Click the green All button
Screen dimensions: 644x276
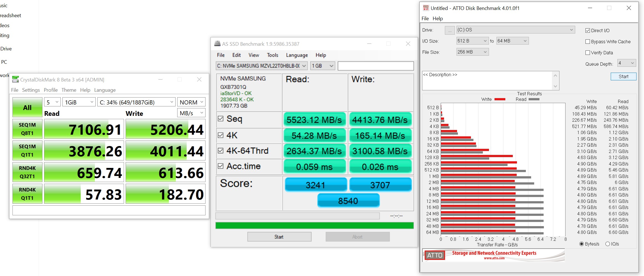(27, 108)
